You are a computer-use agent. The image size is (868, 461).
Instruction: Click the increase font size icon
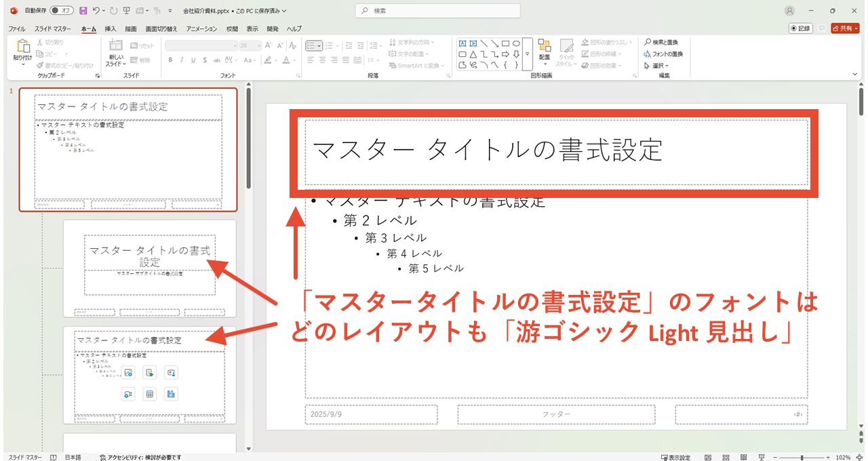[x=269, y=45]
